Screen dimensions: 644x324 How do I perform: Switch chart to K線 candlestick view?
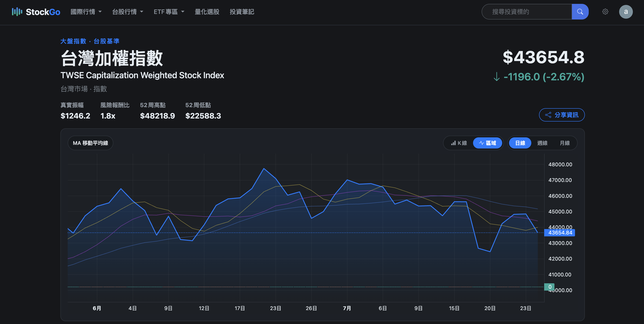[459, 143]
